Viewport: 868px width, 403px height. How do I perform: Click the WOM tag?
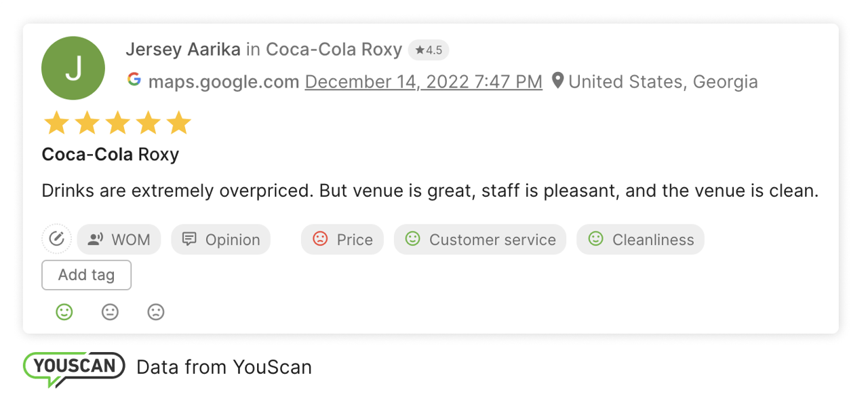[x=119, y=239]
